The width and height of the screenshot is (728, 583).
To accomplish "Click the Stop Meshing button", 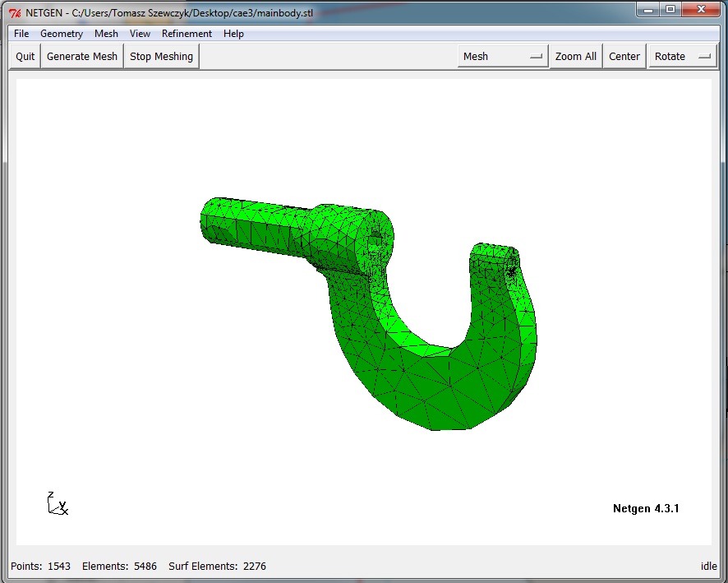I will pos(161,56).
